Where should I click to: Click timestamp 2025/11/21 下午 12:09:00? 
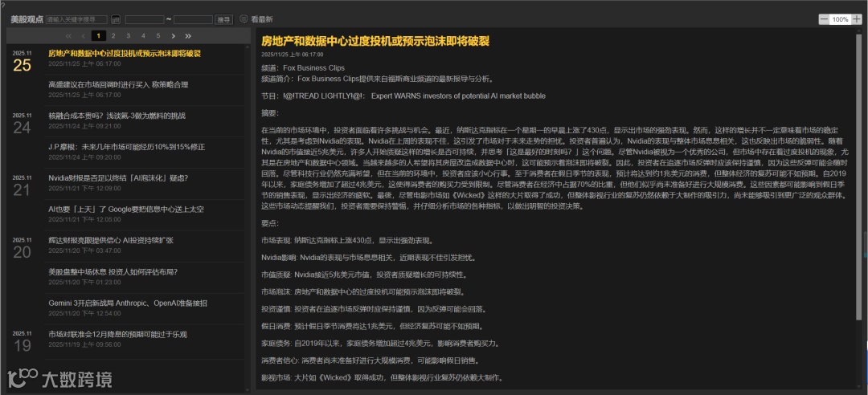click(x=84, y=188)
